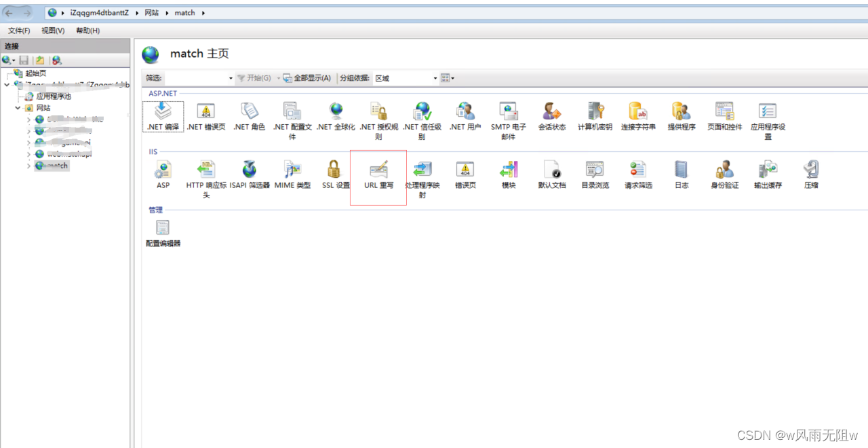The image size is (868, 448).
Task: Open the .NET 用户 feature
Action: point(465,116)
